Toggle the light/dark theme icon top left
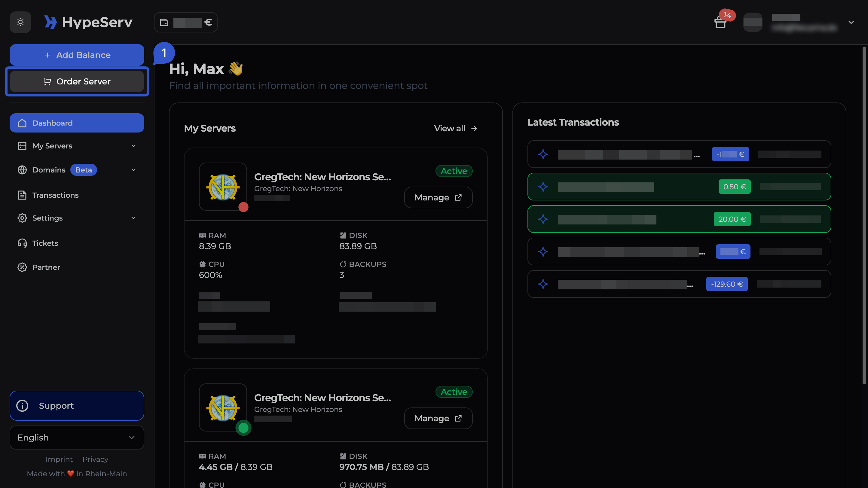The height and width of the screenshot is (488, 868). (20, 22)
